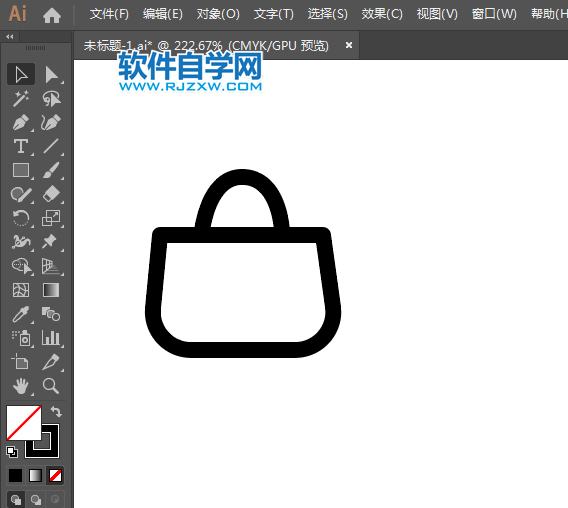Select the Shape Builder tool

coord(21,266)
